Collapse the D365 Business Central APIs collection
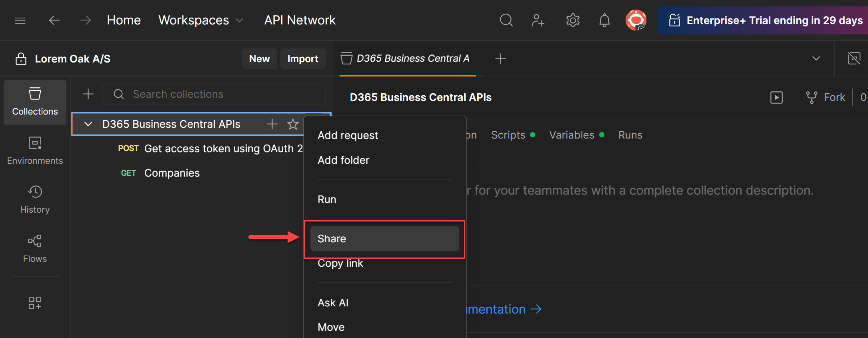 pos(88,124)
